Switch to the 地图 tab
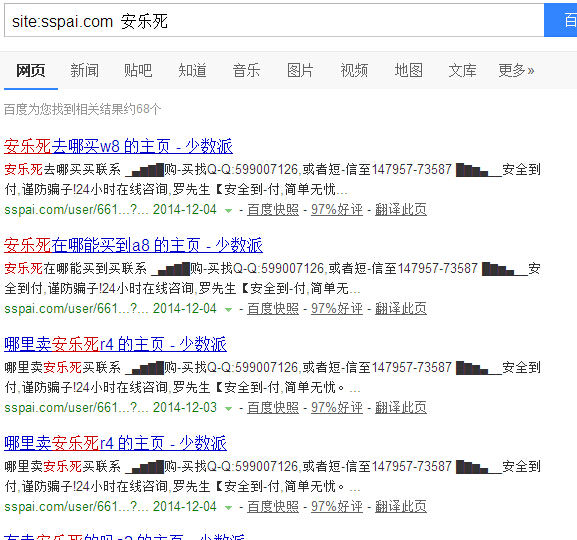 pos(408,70)
